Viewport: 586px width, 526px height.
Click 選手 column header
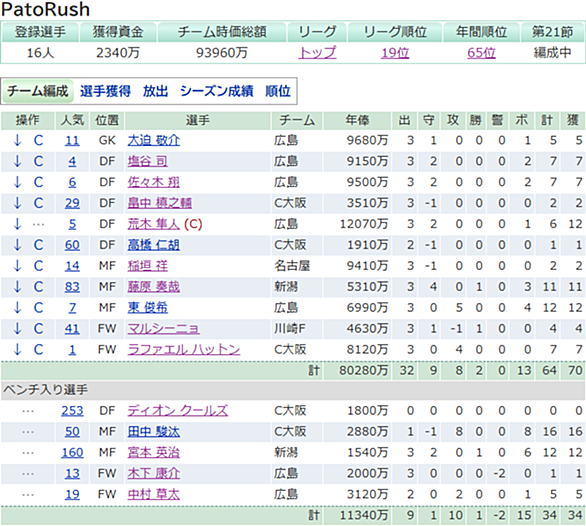coord(198,120)
